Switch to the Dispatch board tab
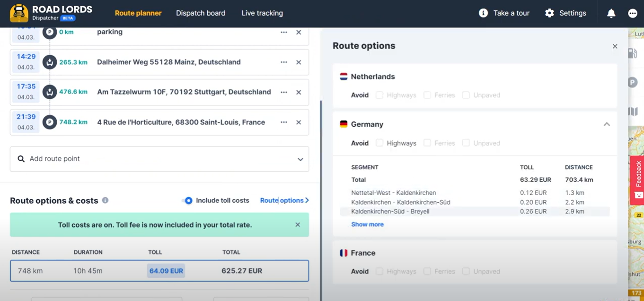Image resolution: width=644 pixels, height=301 pixels. [201, 13]
